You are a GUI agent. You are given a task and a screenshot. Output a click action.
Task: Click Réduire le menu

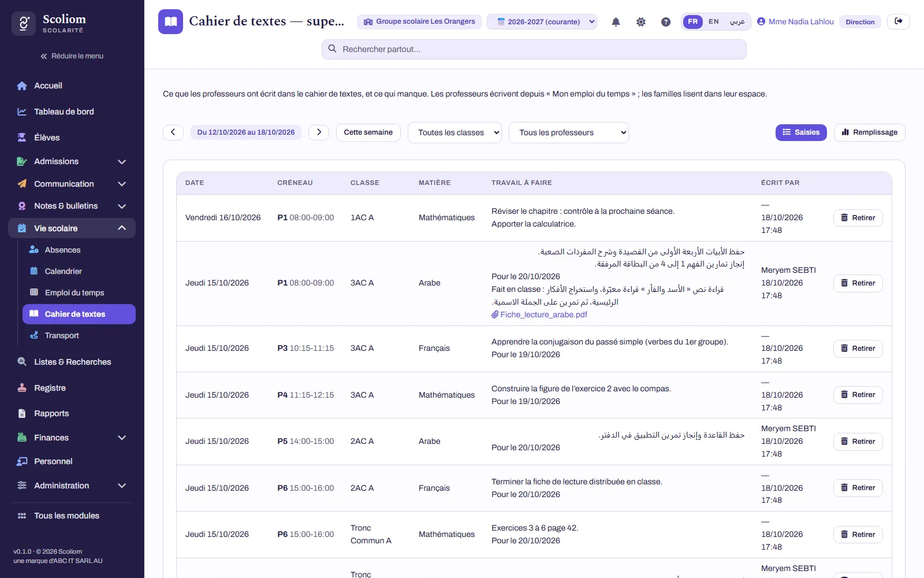pos(72,56)
